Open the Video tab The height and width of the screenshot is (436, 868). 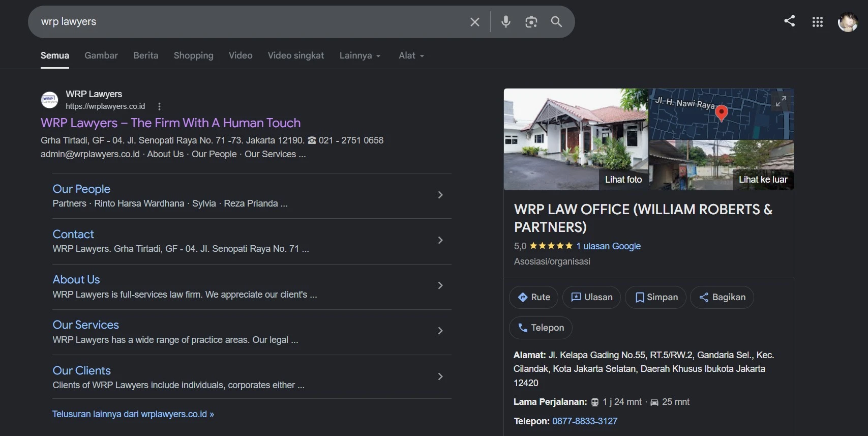(x=241, y=55)
